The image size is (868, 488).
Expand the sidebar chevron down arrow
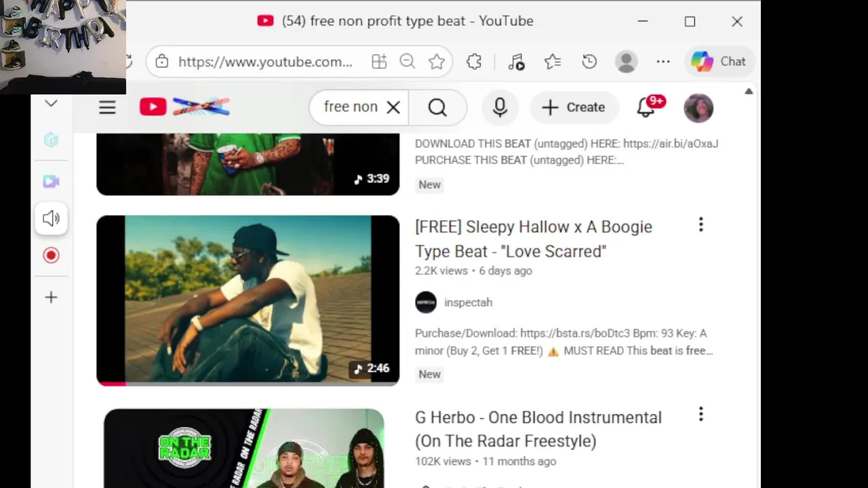[51, 104]
